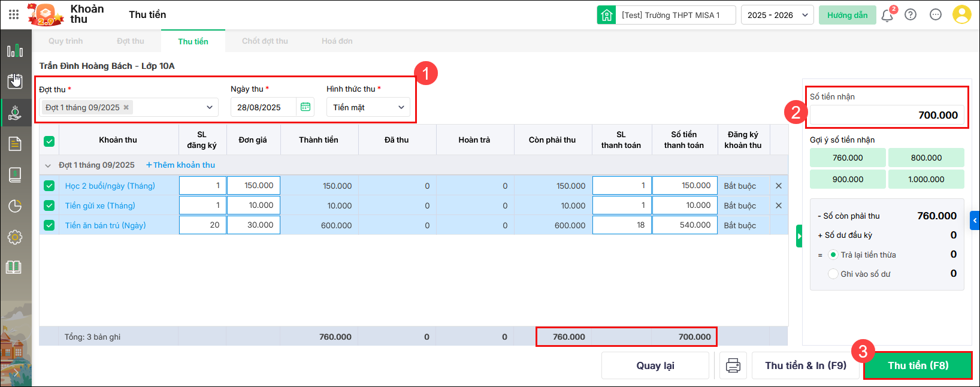
Task: Select the Thu tiền tab
Action: point(193,41)
